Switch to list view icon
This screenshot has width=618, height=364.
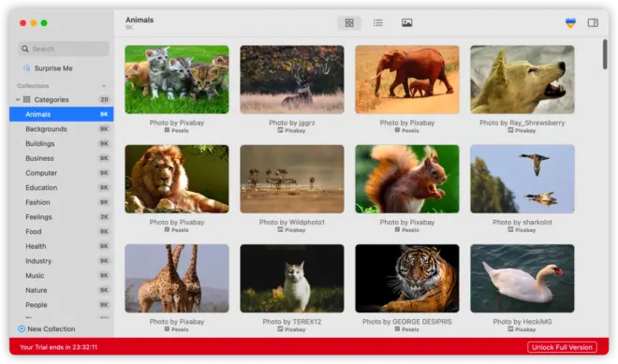click(x=378, y=22)
